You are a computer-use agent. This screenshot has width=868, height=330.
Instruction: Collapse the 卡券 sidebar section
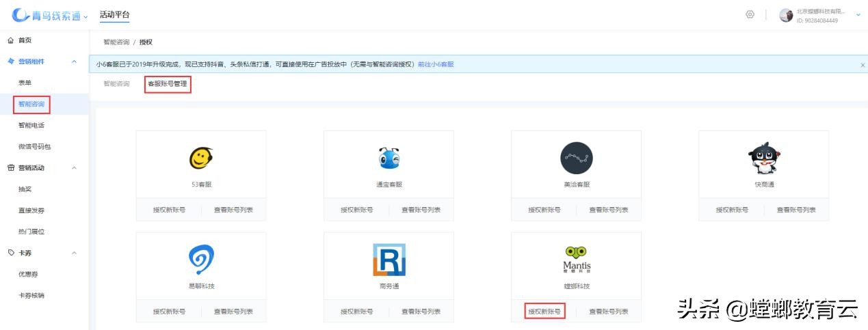tap(74, 253)
